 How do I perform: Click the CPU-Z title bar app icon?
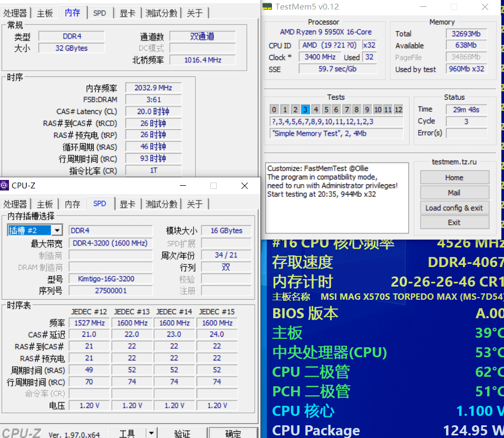tap(5, 186)
